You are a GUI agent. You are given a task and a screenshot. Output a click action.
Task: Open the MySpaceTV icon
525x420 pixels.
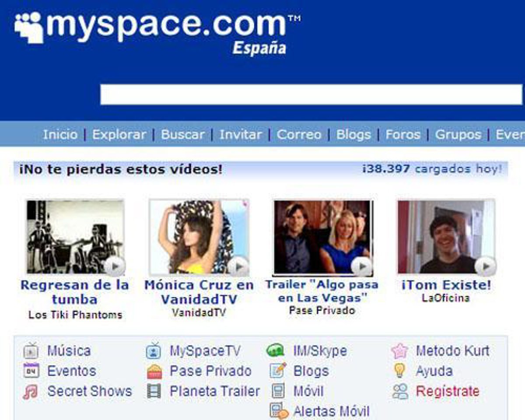click(154, 351)
